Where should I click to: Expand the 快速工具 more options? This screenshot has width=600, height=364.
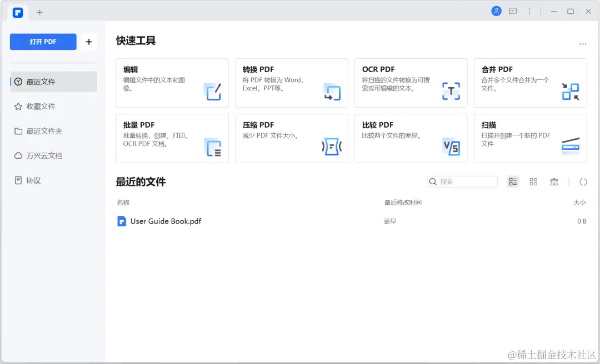click(583, 44)
